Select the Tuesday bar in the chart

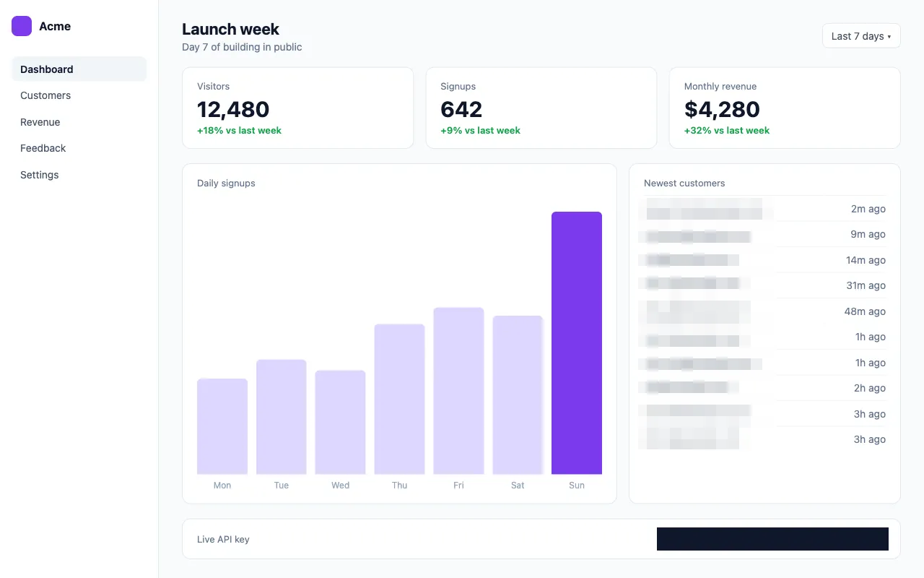[282, 417]
